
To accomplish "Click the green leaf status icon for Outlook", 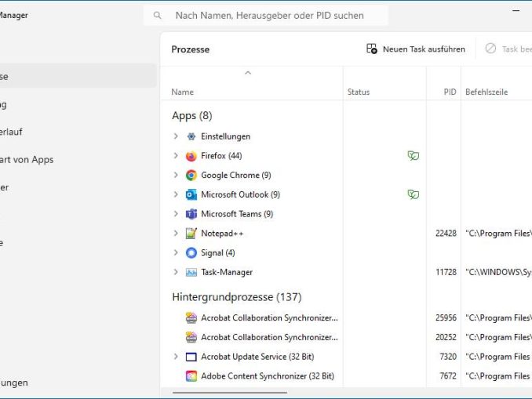I will click(x=414, y=194).
